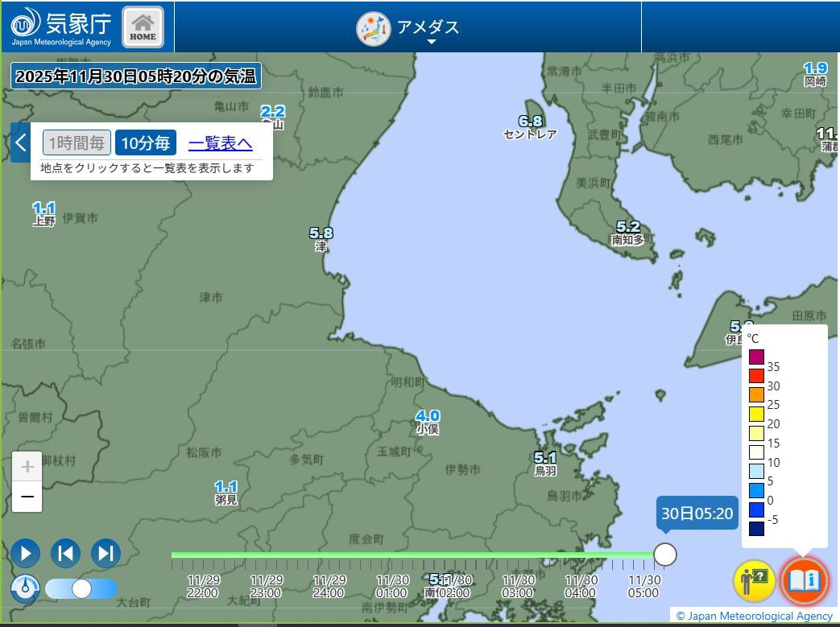
Task: Step back to previous time frame
Action: 65,554
